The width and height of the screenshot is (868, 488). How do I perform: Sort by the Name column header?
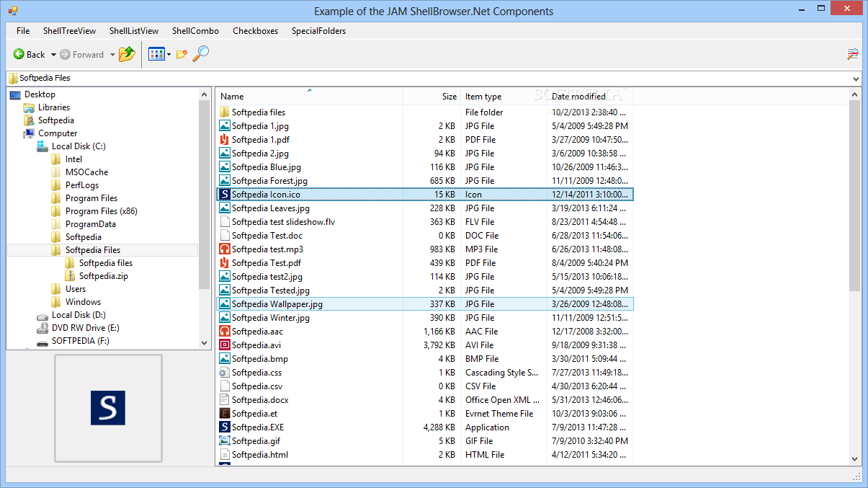tap(310, 97)
